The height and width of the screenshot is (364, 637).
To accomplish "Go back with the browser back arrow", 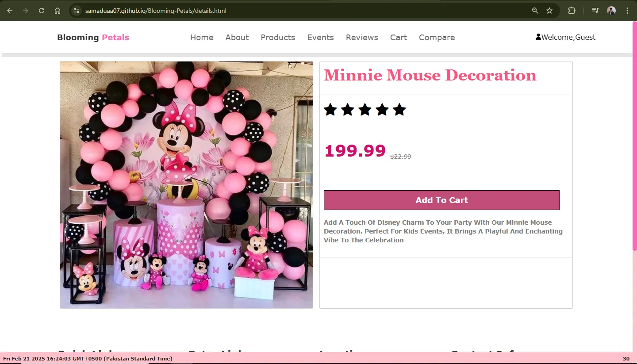I will point(10,11).
